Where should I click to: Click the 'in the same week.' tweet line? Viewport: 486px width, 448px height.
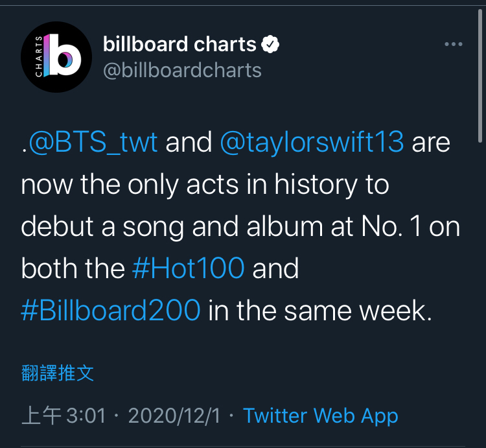tap(320, 311)
